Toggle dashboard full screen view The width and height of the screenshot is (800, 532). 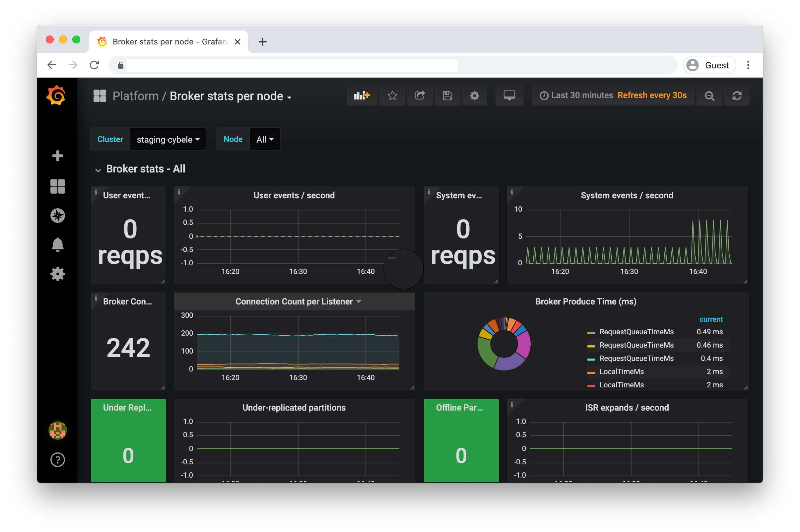pos(509,95)
